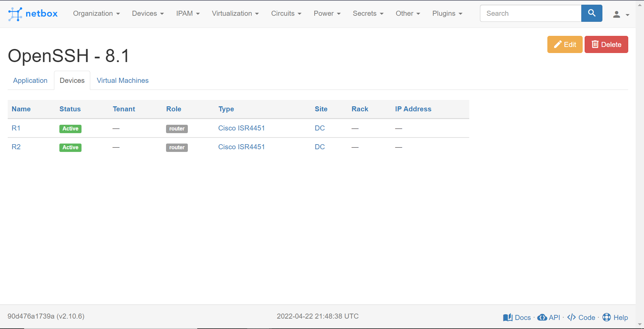Expand the Plugins menu

pos(447,13)
